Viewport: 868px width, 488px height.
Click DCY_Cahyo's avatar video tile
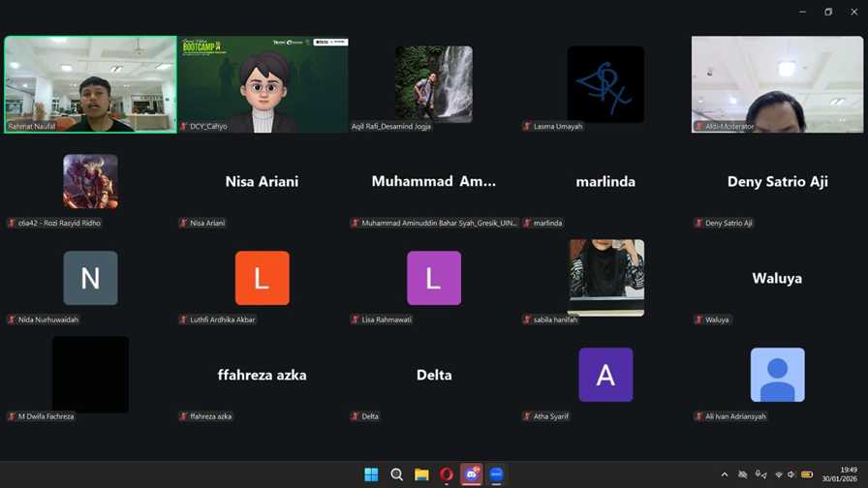pos(263,84)
